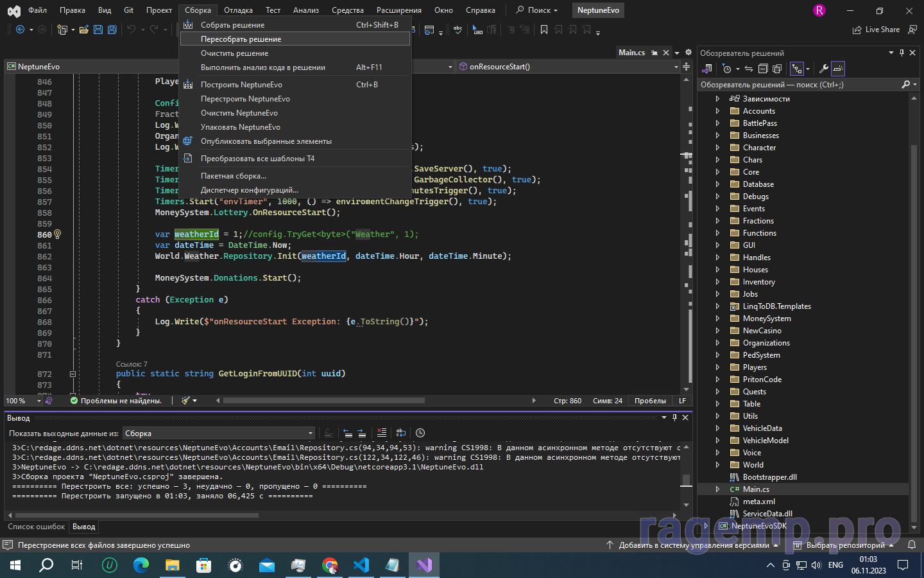Click the NeptuneEvo solution name button
Image resolution: width=924 pixels, height=578 pixels.
[x=598, y=10]
